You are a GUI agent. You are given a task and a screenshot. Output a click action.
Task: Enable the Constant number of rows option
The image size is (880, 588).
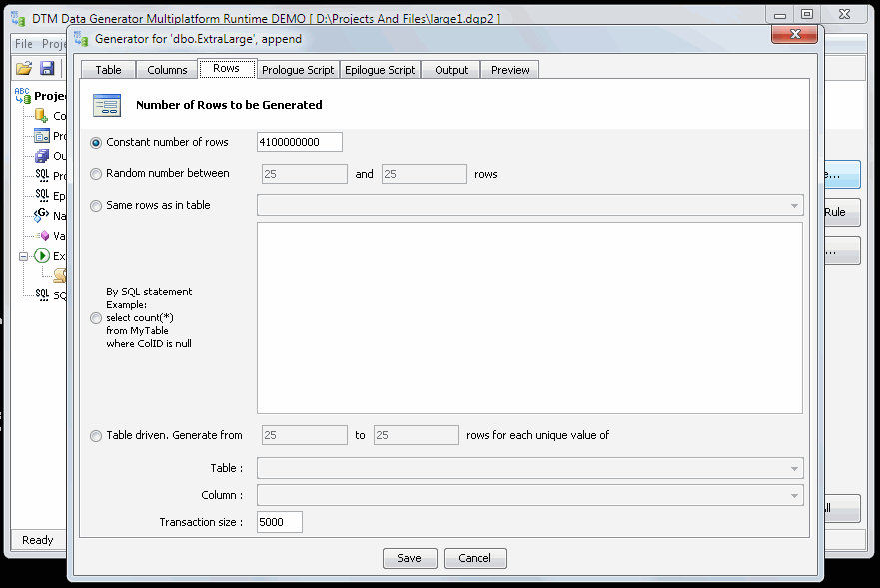[x=95, y=142]
